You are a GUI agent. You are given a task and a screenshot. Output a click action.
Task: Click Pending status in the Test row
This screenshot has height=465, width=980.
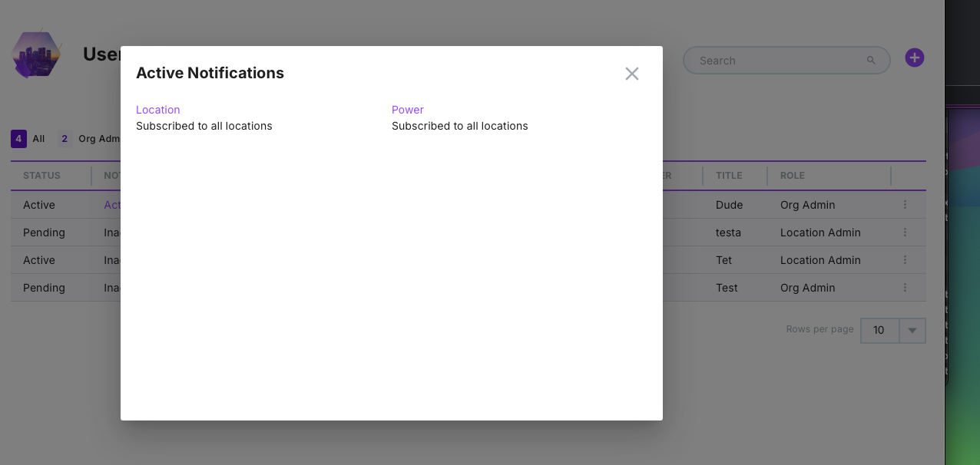(x=44, y=288)
